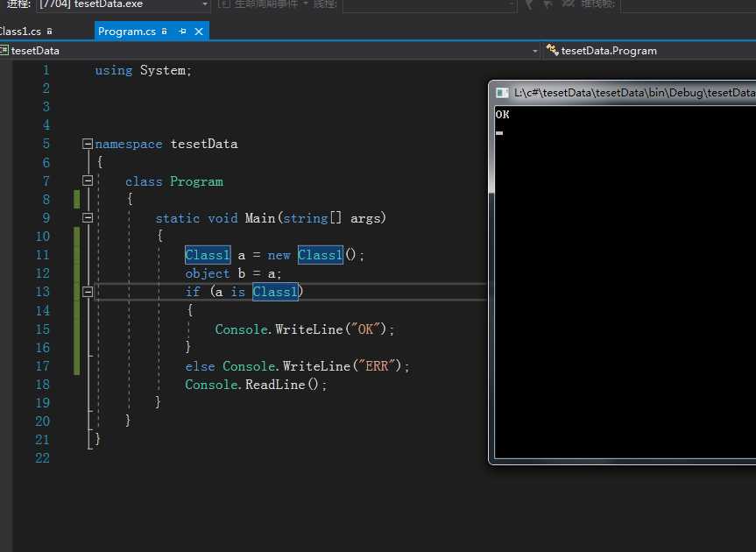Open the process dropdown showing tesetData.exe
756x552 pixels.
tap(124, 4)
